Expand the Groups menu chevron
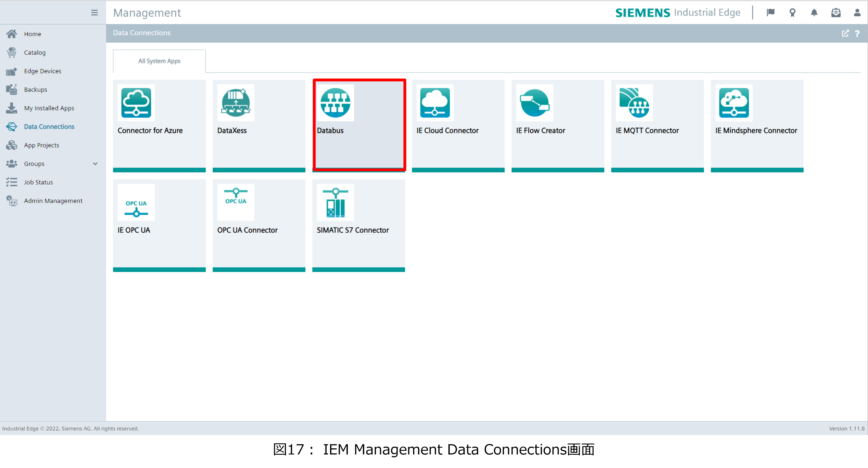The image size is (868, 468). point(95,164)
